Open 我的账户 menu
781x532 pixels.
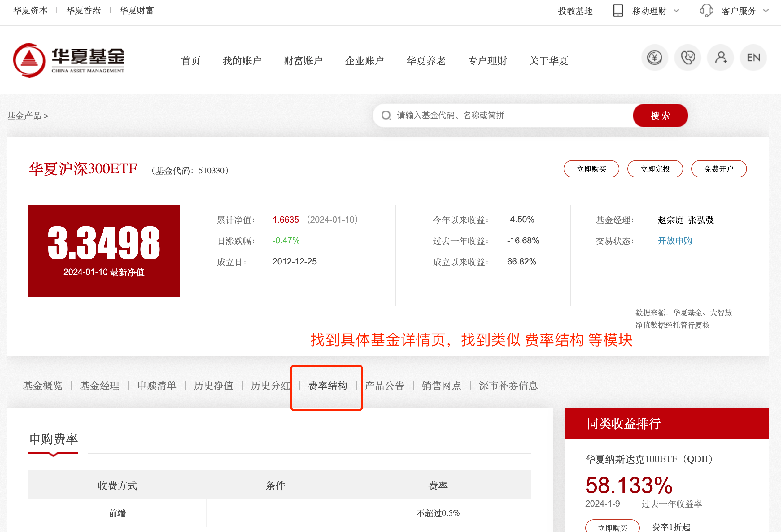click(x=242, y=61)
